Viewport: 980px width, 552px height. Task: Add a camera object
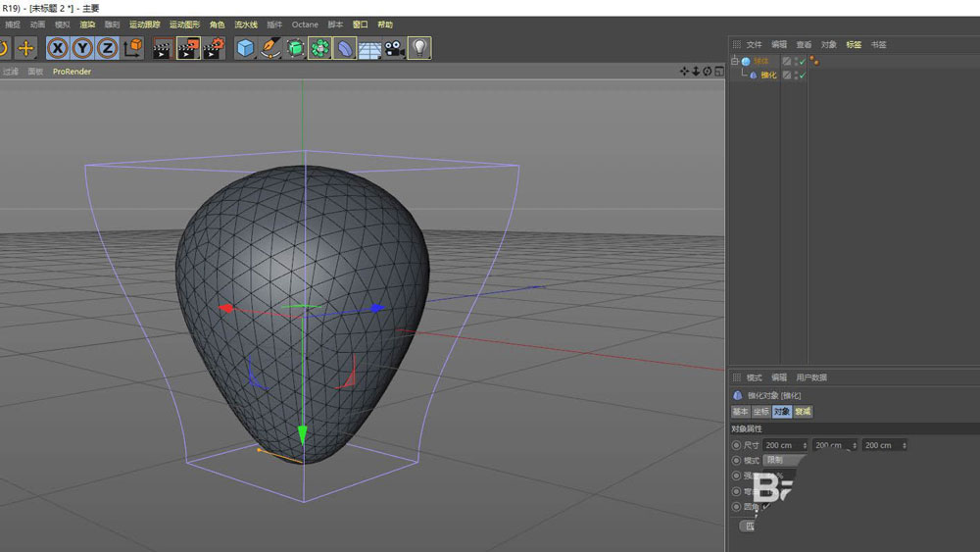pos(395,47)
